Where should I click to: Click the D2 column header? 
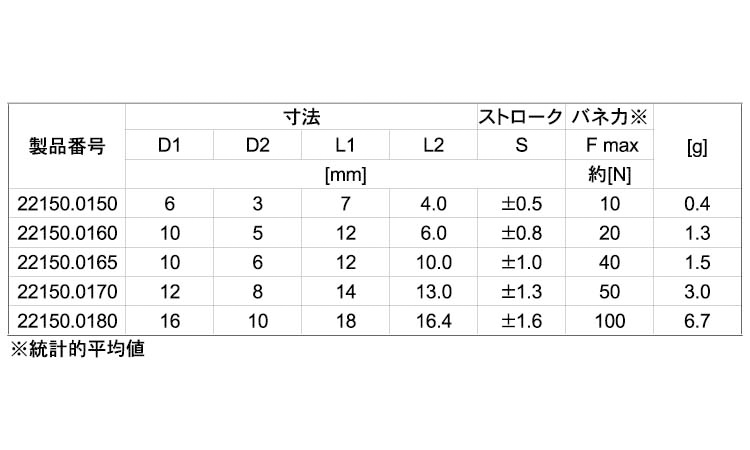[257, 146]
